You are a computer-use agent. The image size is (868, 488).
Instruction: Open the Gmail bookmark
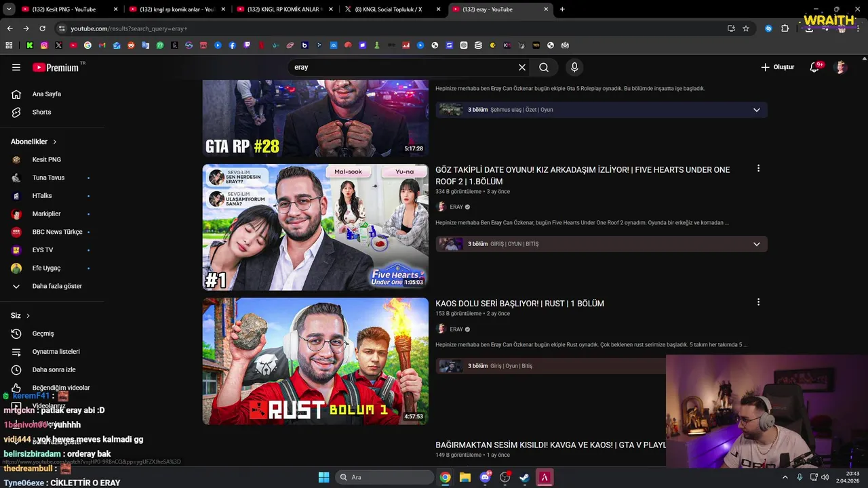(x=102, y=45)
